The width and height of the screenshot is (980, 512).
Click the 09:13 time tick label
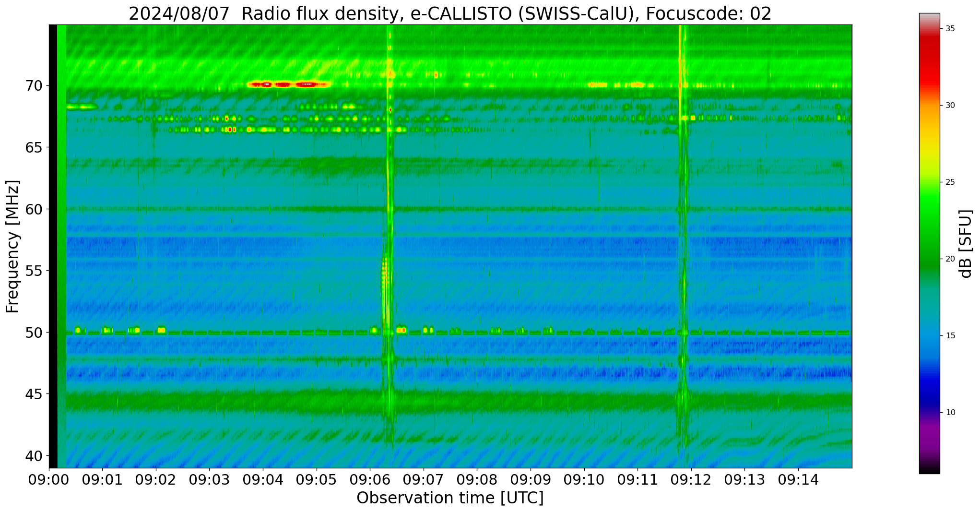click(x=745, y=479)
